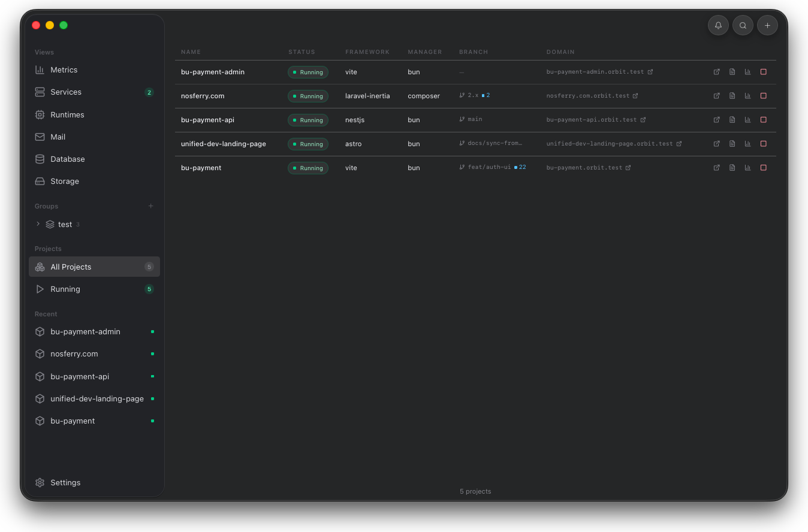The image size is (808, 532).
Task: Add a new project with plus button
Action: (767, 25)
